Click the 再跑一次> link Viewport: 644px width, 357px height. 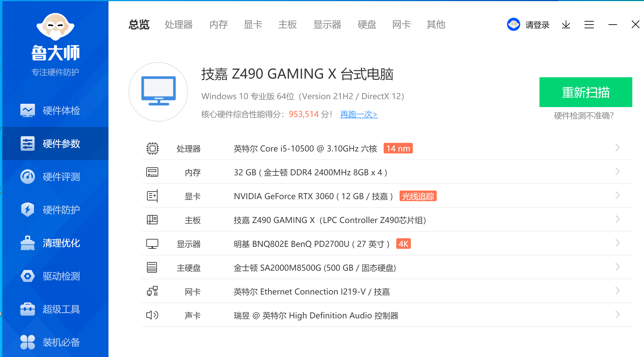(x=359, y=114)
